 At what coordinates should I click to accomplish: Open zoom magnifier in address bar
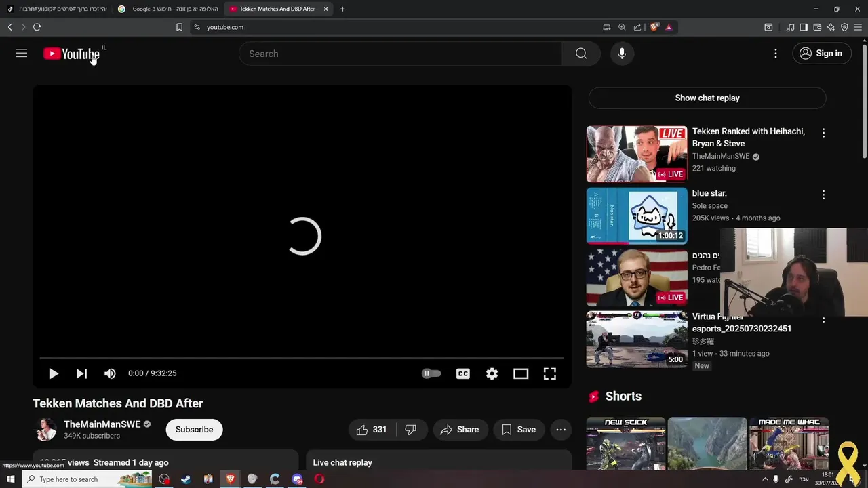pyautogui.click(x=622, y=27)
